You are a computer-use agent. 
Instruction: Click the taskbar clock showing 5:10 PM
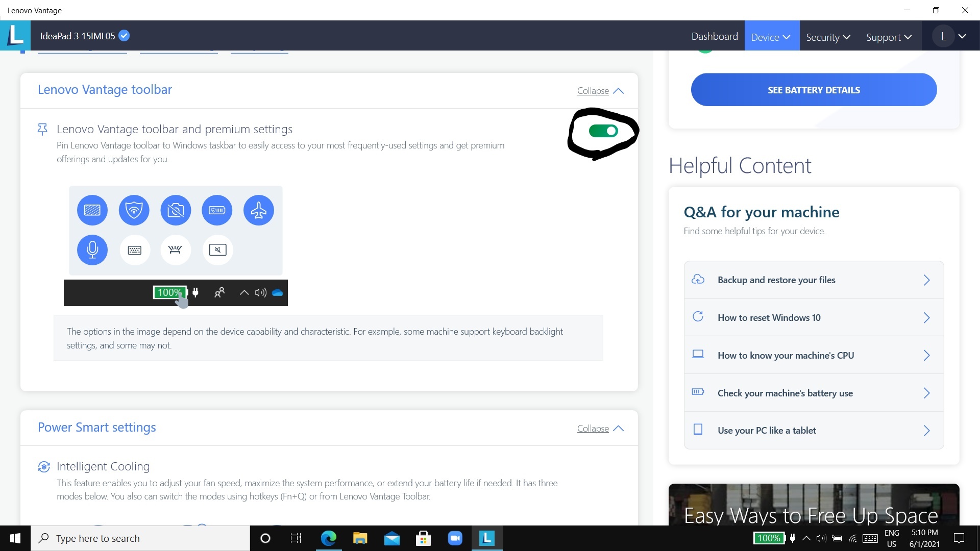click(x=924, y=538)
